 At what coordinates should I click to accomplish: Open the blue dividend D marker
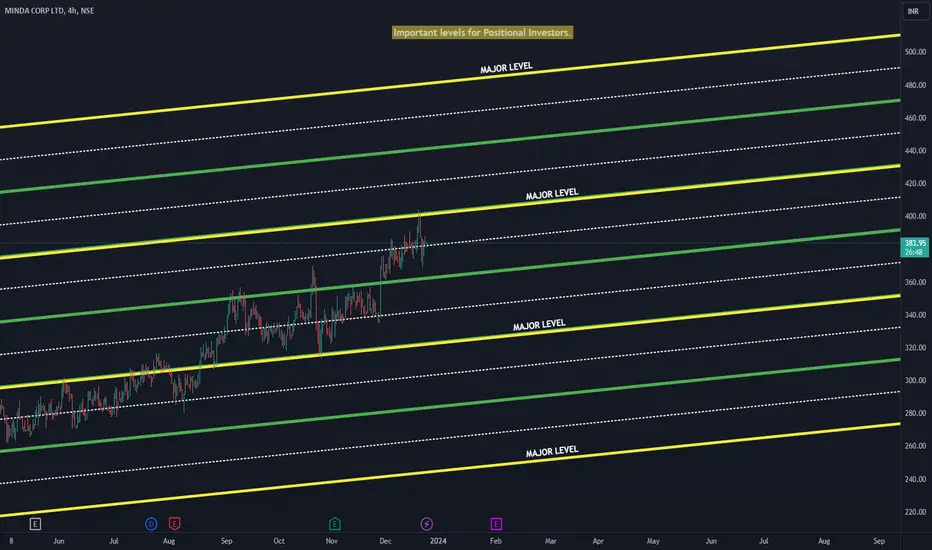coord(151,524)
